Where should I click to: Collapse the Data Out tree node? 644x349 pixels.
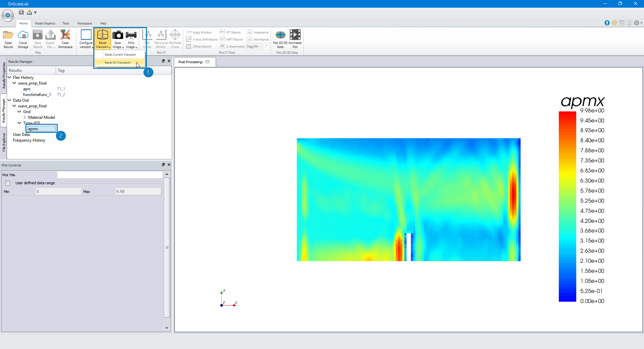tap(9, 100)
